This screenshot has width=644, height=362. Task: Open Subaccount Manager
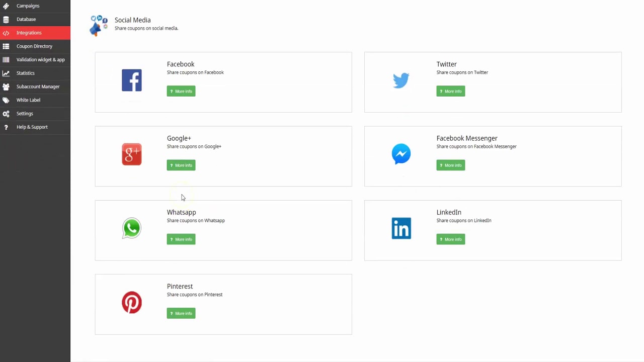click(x=35, y=86)
